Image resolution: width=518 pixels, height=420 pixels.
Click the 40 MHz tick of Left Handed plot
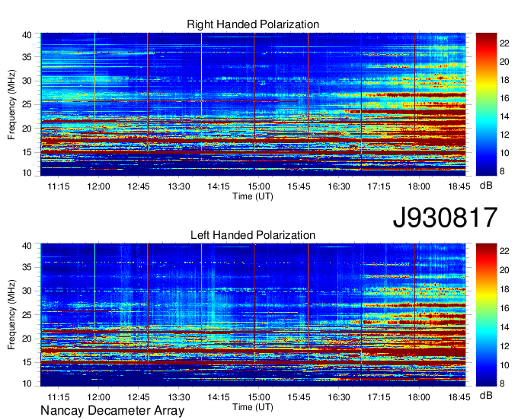coord(27,246)
